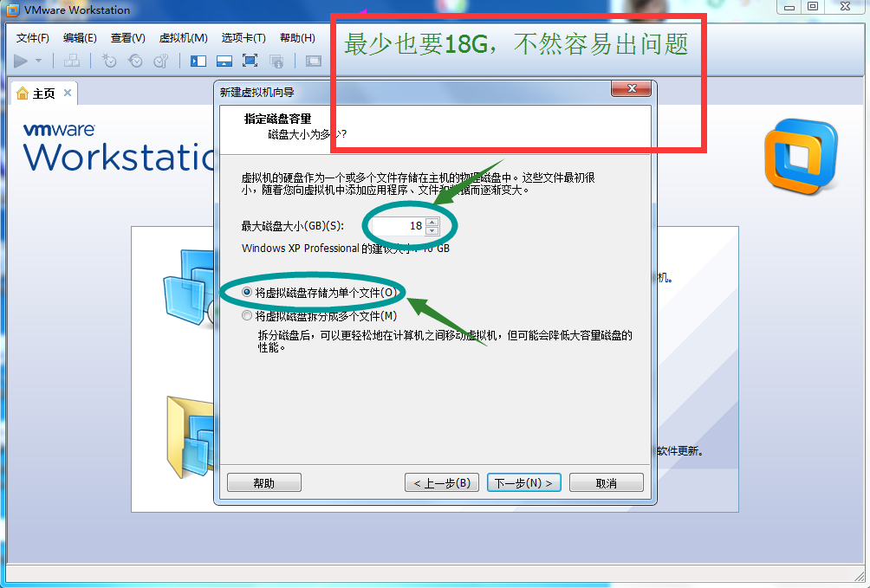Click the 取消 button
The width and height of the screenshot is (870, 588).
click(607, 482)
